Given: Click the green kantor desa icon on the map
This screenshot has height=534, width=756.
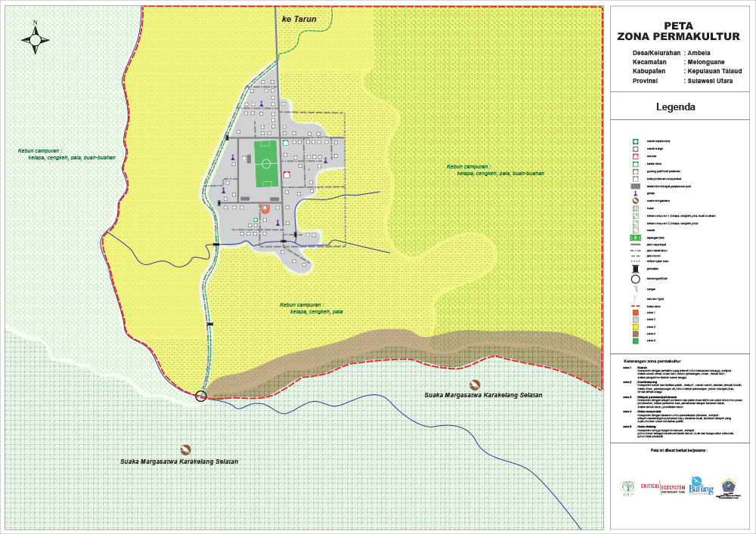Looking at the screenshot, I should [x=286, y=142].
